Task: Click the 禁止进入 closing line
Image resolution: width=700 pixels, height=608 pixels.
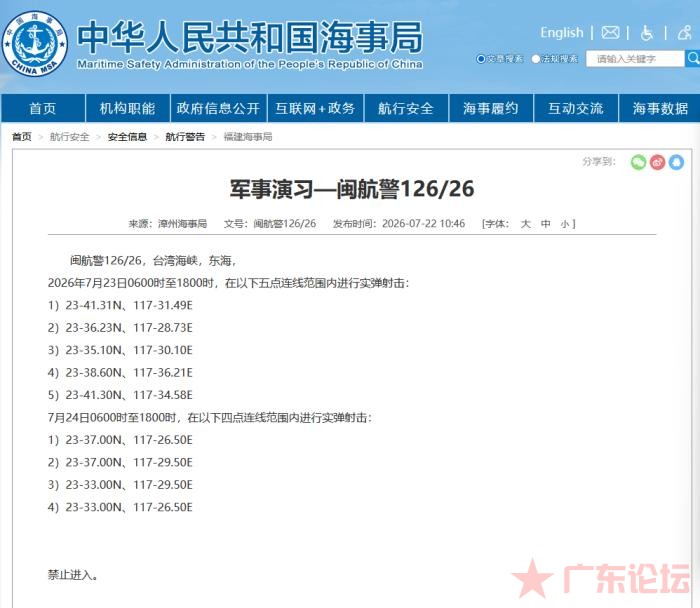Action: pyautogui.click(x=73, y=575)
